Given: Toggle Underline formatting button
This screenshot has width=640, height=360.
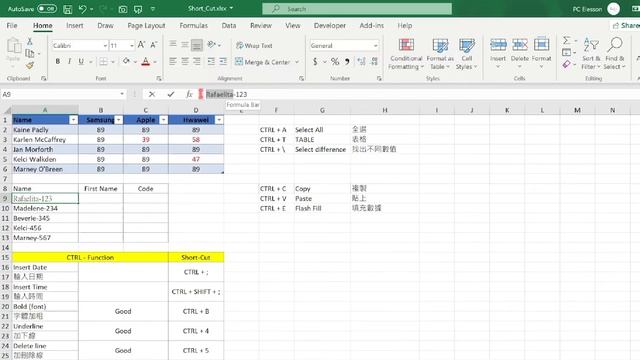Looking at the screenshot, I should 81,62.
